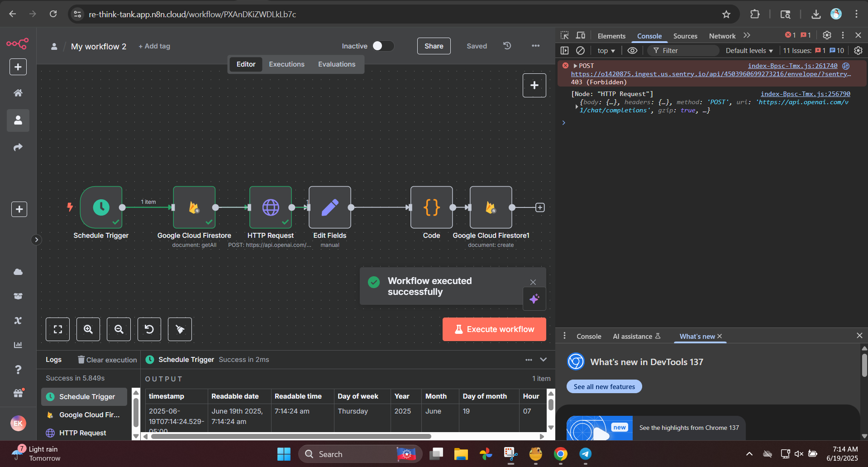
Task: Click the Share button
Action: pyautogui.click(x=434, y=46)
